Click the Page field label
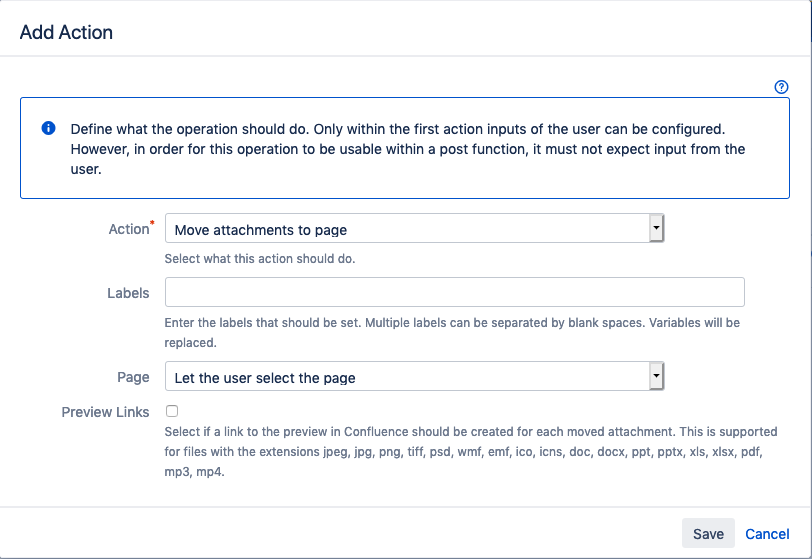 [133, 377]
